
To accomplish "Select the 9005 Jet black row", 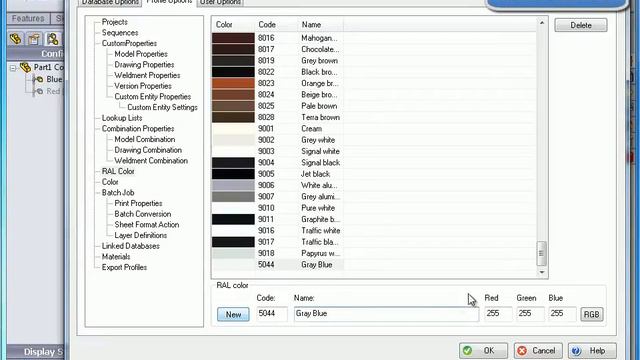I will (x=373, y=174).
